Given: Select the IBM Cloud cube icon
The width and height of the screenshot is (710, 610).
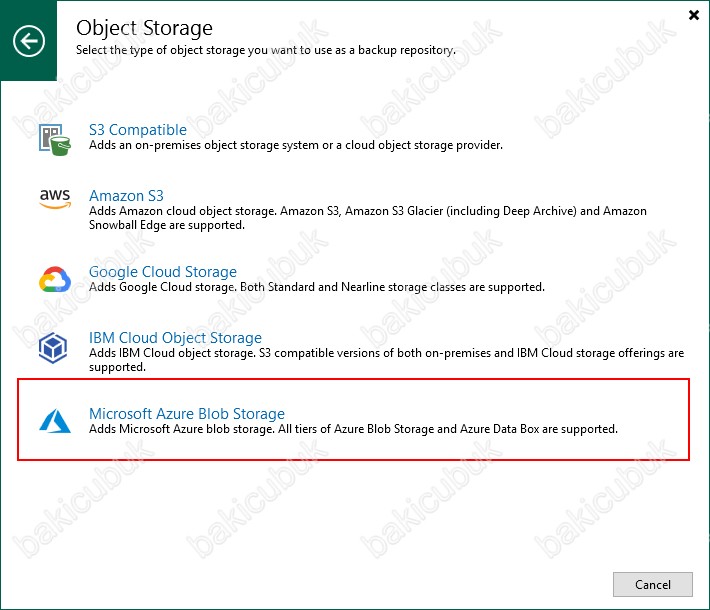Looking at the screenshot, I should [53, 348].
